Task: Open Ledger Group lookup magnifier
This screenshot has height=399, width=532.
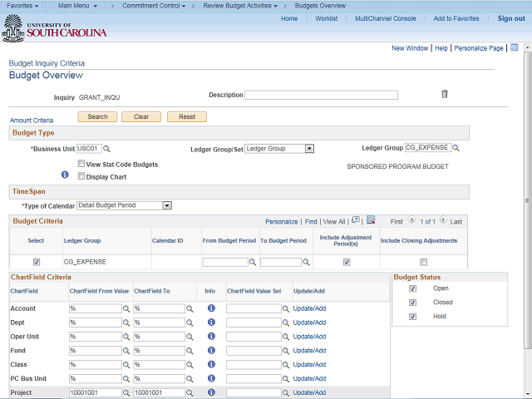Action: (456, 148)
